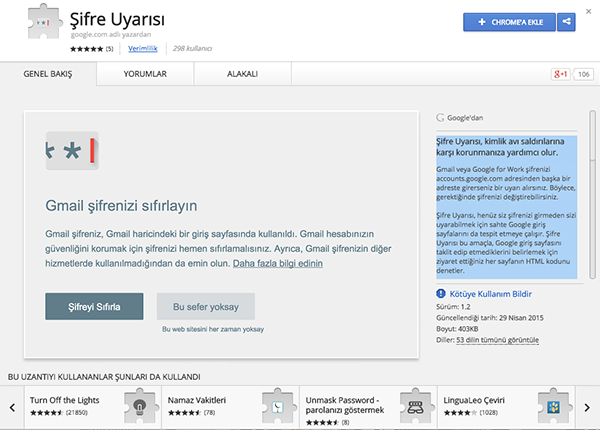
Task: Show next related extensions with right arrow
Action: pyautogui.click(x=587, y=407)
